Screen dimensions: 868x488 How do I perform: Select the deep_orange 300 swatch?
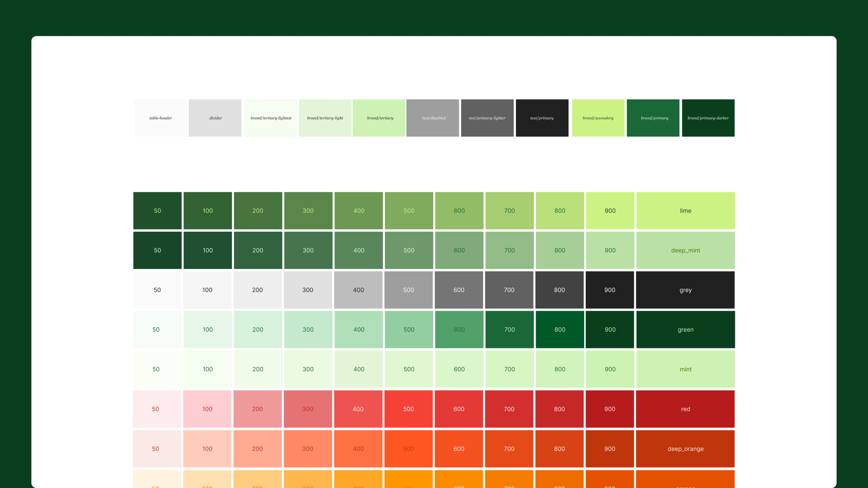[x=308, y=449]
